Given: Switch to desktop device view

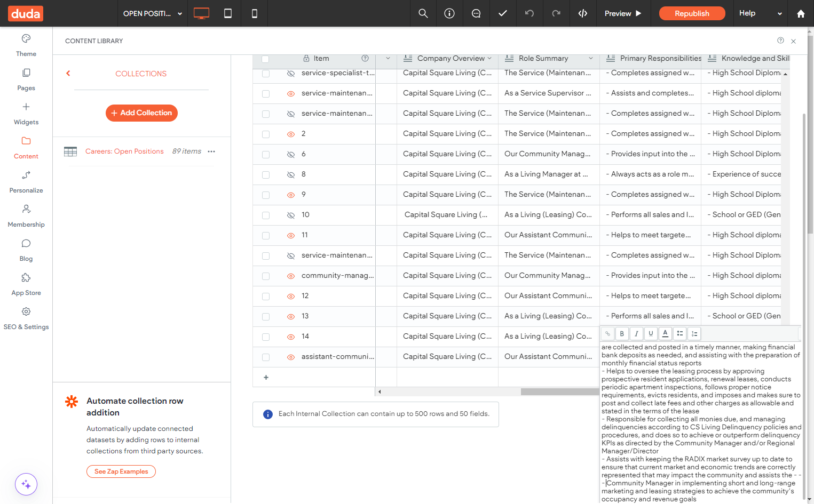Looking at the screenshot, I should (201, 13).
